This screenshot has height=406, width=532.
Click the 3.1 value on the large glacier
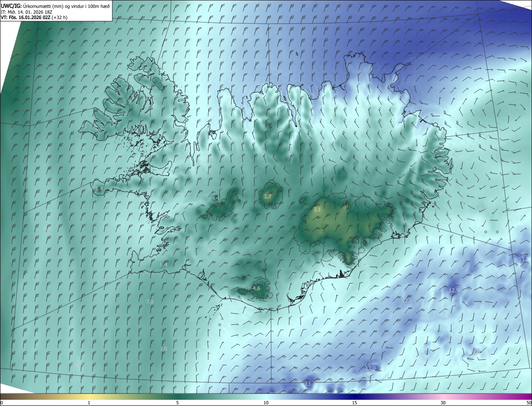pos(317,210)
